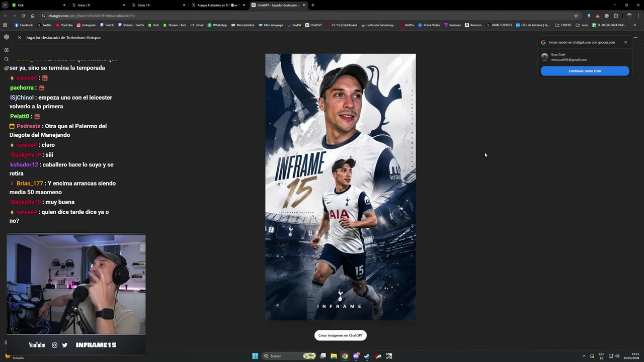Open the GIFs de Inframe bookmark
The width and height of the screenshot is (644, 362).
[x=533, y=25]
